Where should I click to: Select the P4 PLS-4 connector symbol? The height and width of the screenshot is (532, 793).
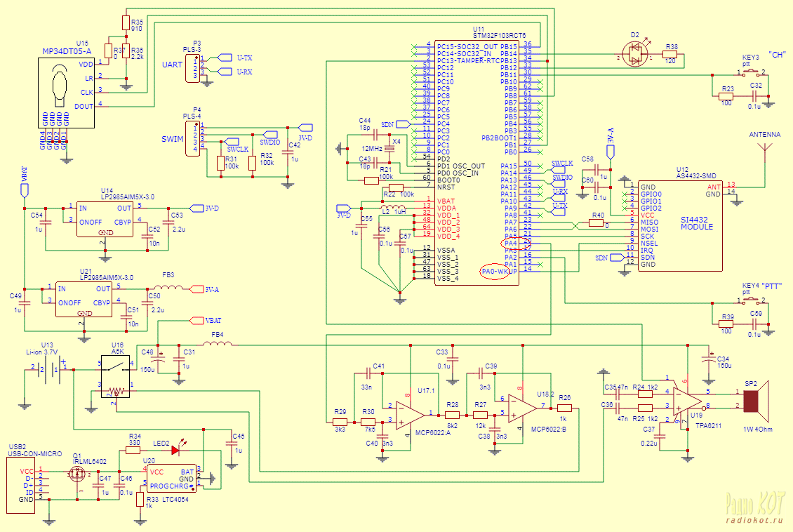coord(193,138)
